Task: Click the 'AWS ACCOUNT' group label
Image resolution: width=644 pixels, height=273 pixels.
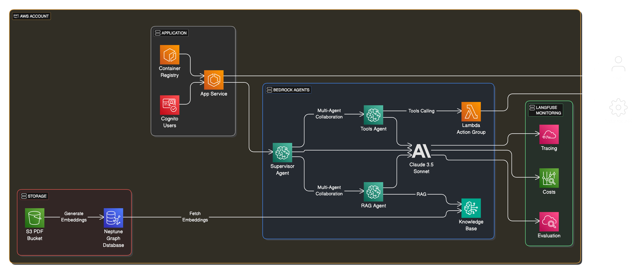Action: coord(31,16)
